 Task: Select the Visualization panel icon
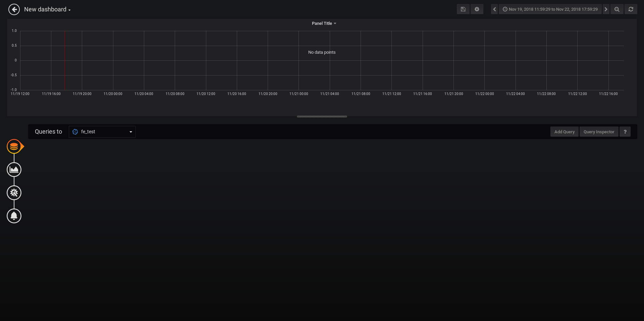[x=14, y=170]
